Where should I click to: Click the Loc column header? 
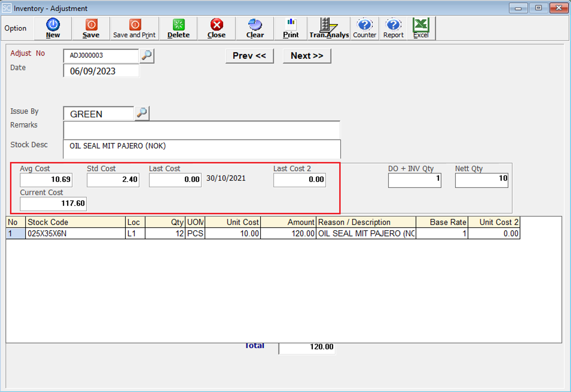tap(135, 222)
